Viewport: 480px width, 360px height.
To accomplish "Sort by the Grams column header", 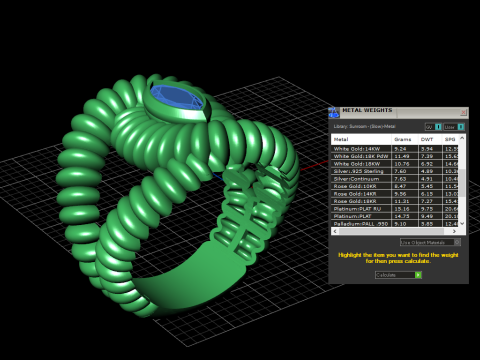I will click(405, 139).
